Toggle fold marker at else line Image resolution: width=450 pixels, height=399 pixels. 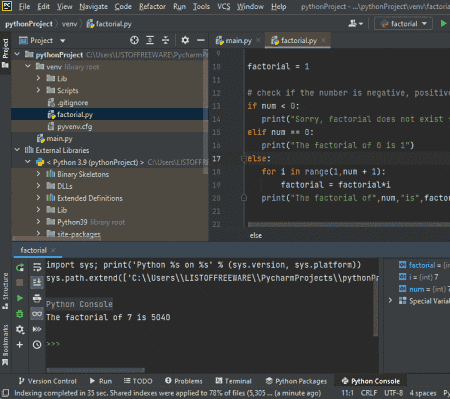tap(244, 158)
